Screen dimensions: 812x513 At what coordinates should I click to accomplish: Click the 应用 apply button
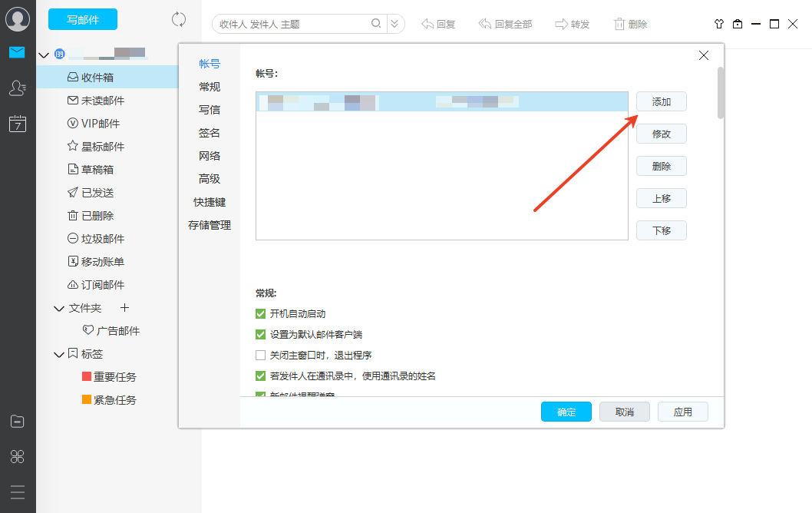[682, 412]
